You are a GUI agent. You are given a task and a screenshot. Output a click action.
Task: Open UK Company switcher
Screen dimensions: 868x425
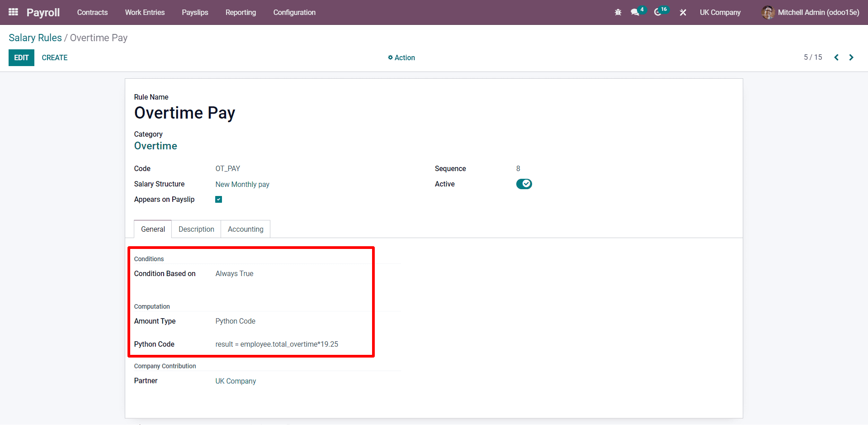pyautogui.click(x=720, y=12)
